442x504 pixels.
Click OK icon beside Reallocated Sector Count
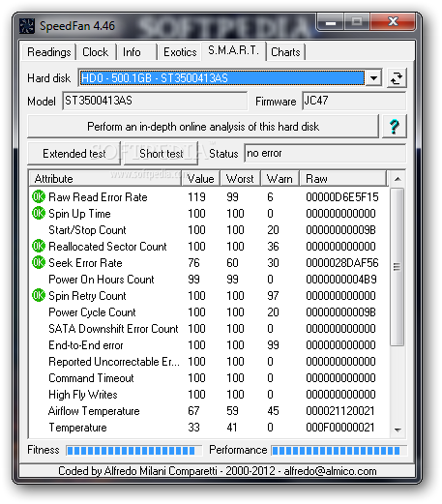39,246
